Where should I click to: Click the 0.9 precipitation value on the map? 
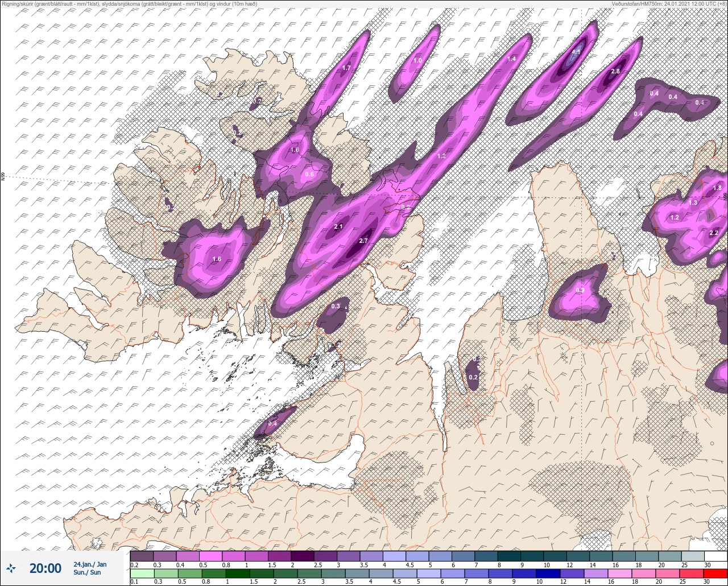click(580, 291)
